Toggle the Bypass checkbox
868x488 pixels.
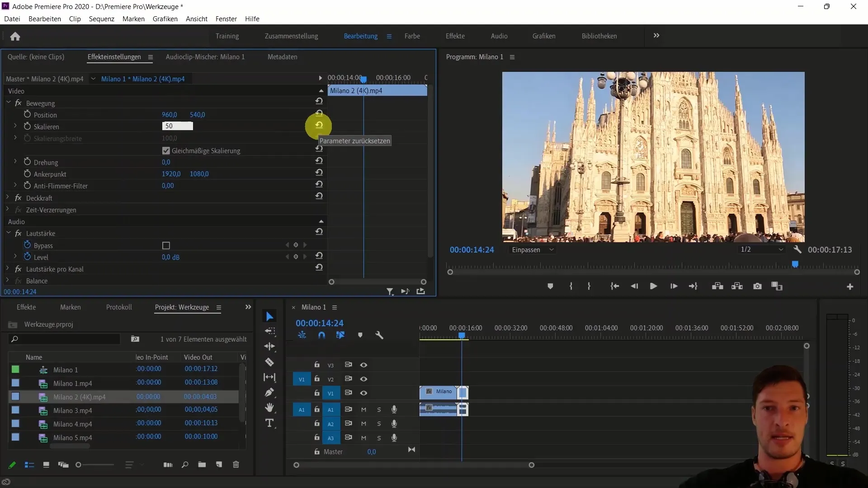(x=166, y=246)
